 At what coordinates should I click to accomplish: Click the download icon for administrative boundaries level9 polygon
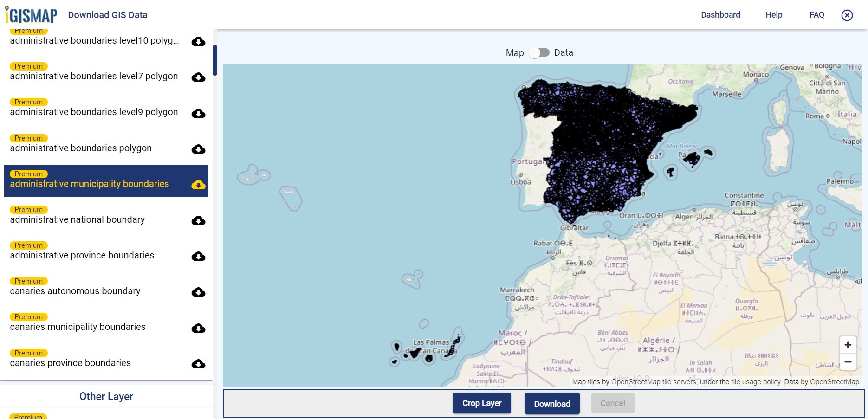coord(198,113)
